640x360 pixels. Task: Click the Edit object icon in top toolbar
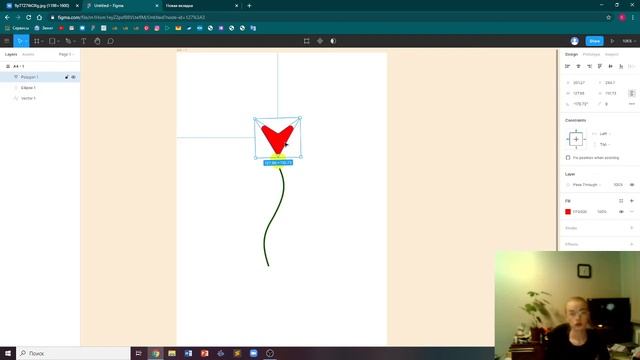tap(307, 41)
